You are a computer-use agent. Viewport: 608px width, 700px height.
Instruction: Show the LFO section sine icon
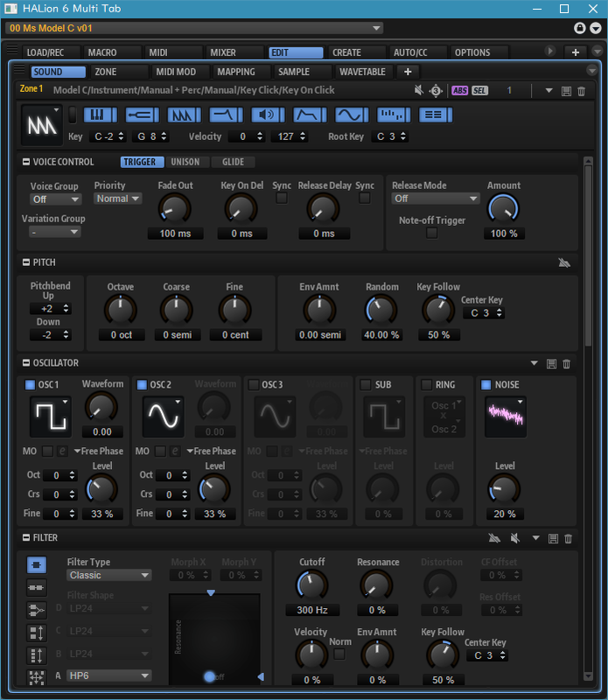click(x=352, y=115)
